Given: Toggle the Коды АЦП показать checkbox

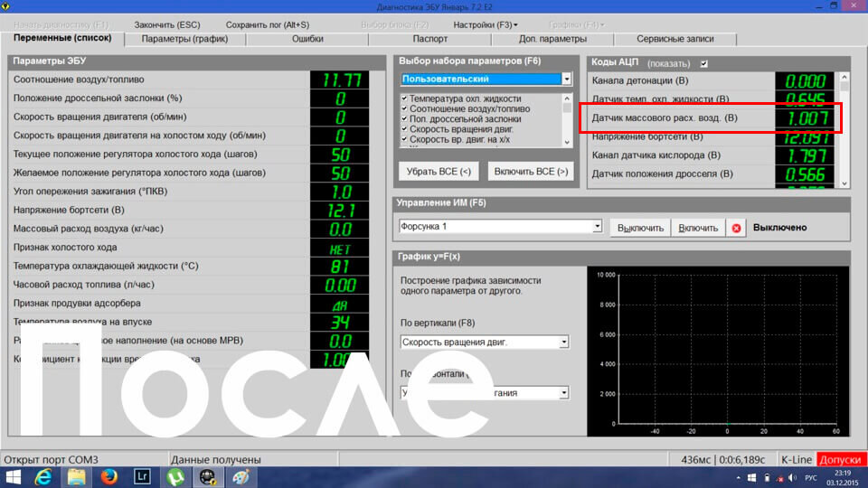Looking at the screenshot, I should point(704,63).
